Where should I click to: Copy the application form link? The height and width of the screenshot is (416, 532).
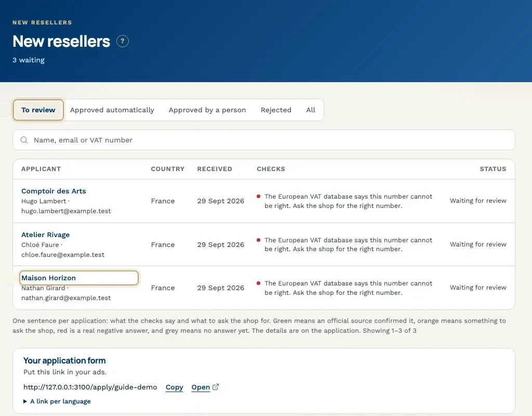pyautogui.click(x=175, y=387)
